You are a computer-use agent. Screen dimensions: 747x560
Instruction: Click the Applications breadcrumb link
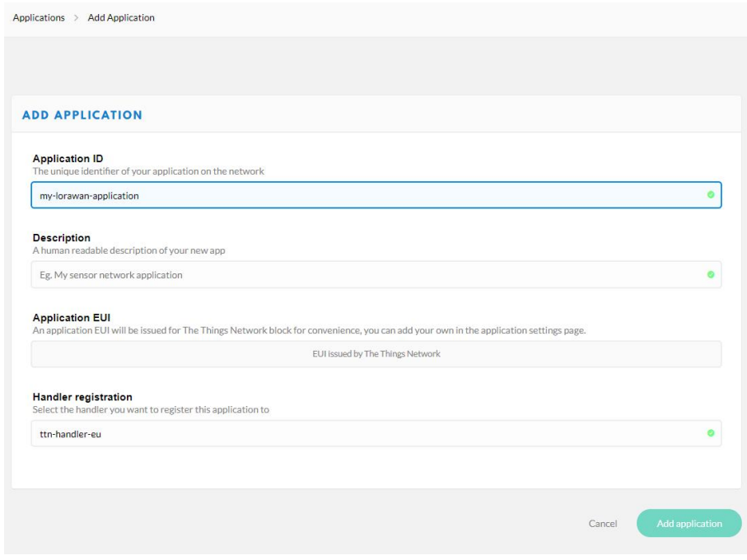pos(39,17)
